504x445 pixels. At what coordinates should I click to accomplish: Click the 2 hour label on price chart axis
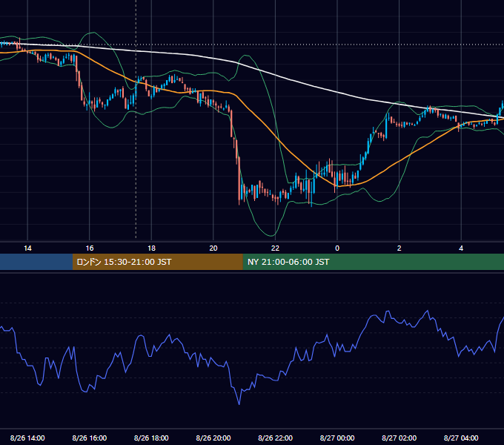tap(399, 248)
